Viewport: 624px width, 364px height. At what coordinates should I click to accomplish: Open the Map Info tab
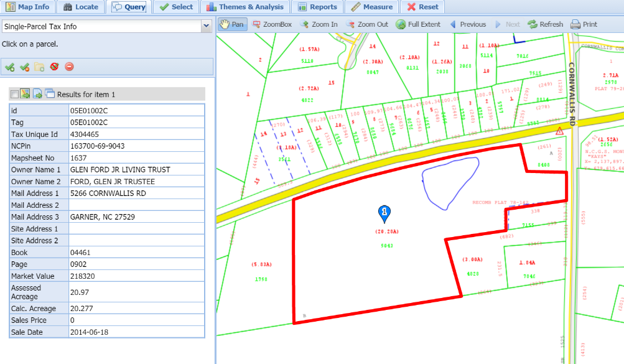27,7
